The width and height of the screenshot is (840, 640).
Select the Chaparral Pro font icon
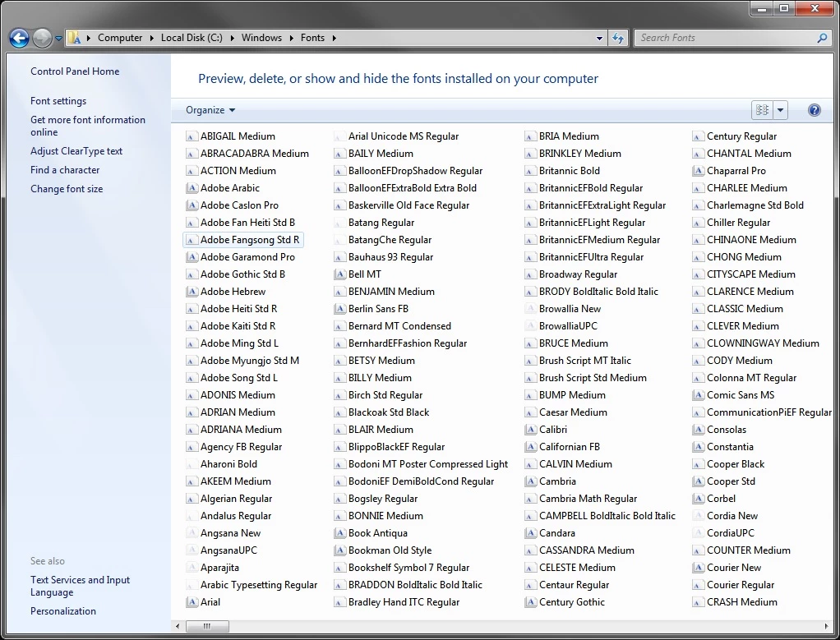tap(698, 172)
